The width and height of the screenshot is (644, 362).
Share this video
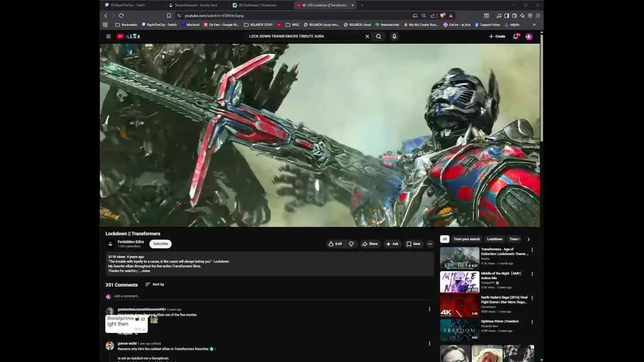(x=370, y=244)
